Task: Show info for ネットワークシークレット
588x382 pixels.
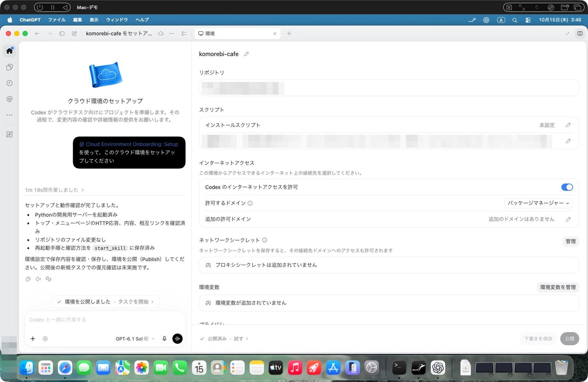Action: (265, 240)
